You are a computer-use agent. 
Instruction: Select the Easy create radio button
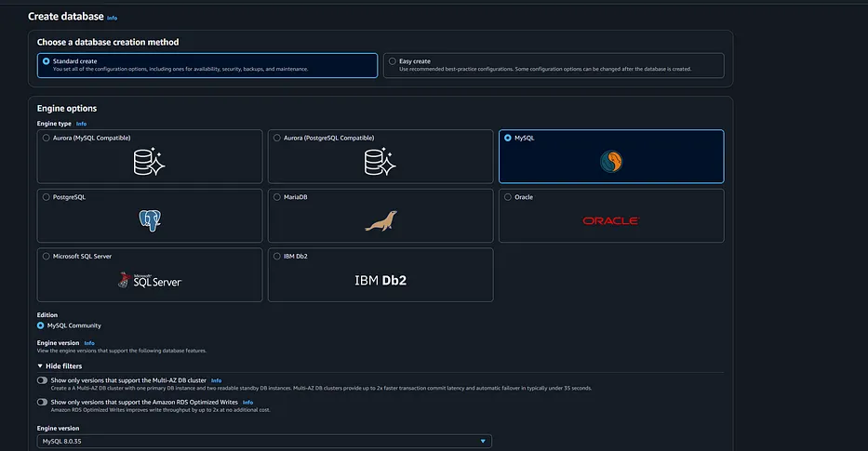[392, 61]
